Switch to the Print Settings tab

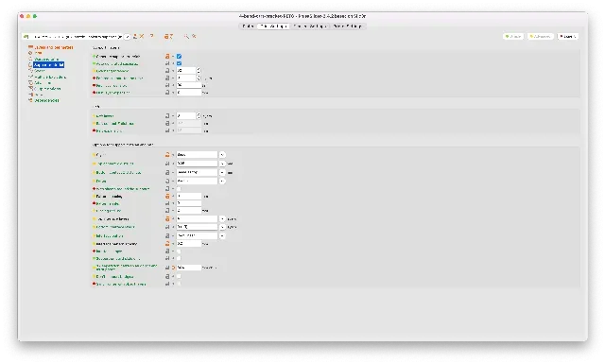click(x=273, y=26)
